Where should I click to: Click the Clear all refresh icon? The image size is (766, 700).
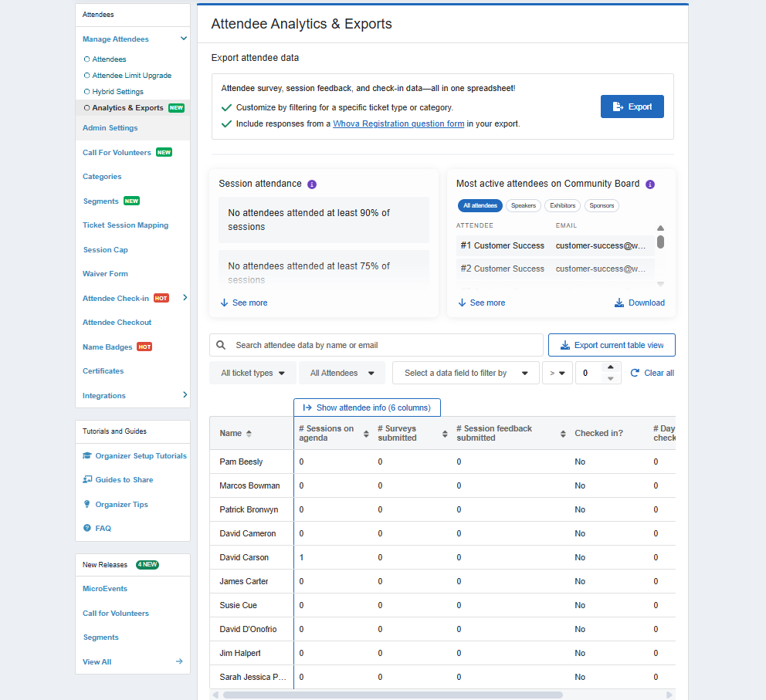click(x=636, y=373)
